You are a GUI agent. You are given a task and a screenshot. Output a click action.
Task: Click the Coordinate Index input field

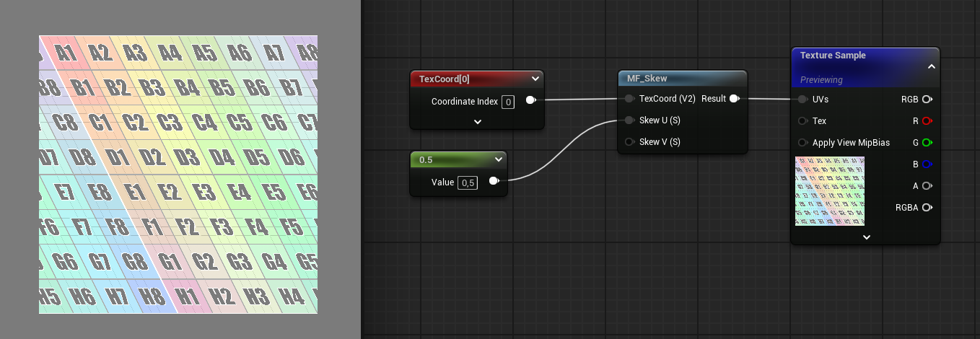coord(508,102)
